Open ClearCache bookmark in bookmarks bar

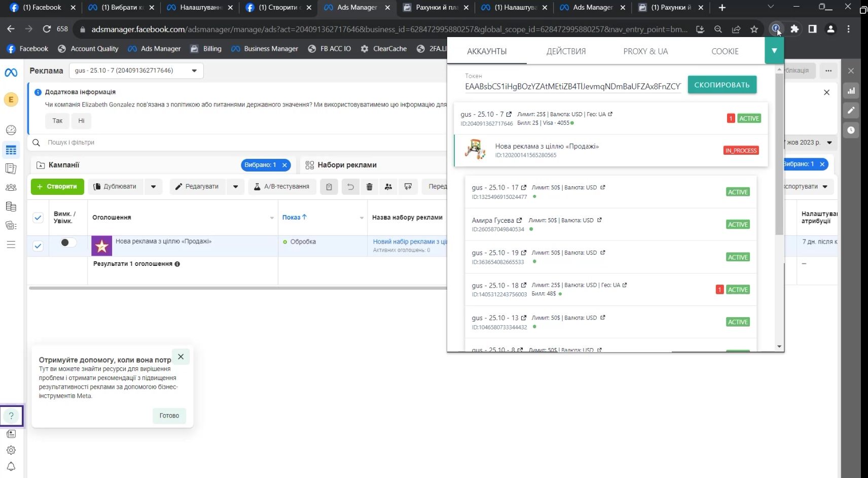coord(383,49)
